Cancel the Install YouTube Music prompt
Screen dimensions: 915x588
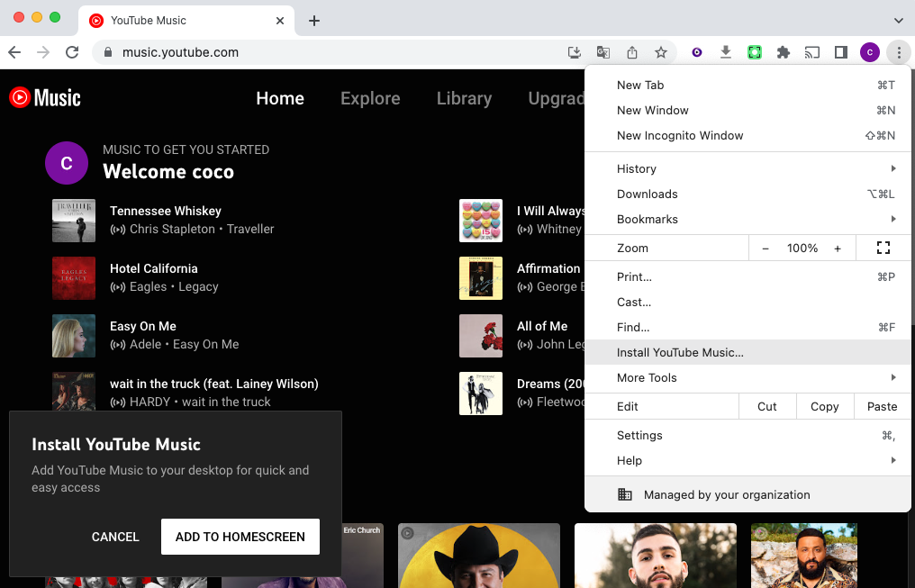pos(115,537)
